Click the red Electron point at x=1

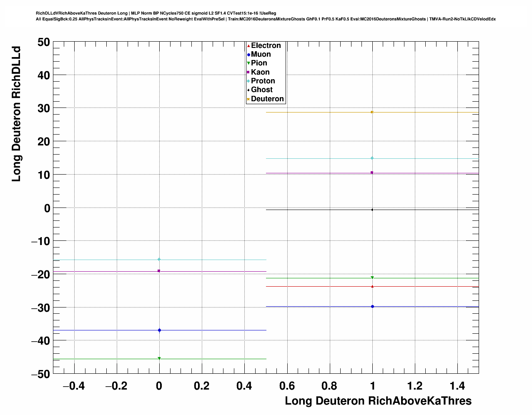click(372, 286)
